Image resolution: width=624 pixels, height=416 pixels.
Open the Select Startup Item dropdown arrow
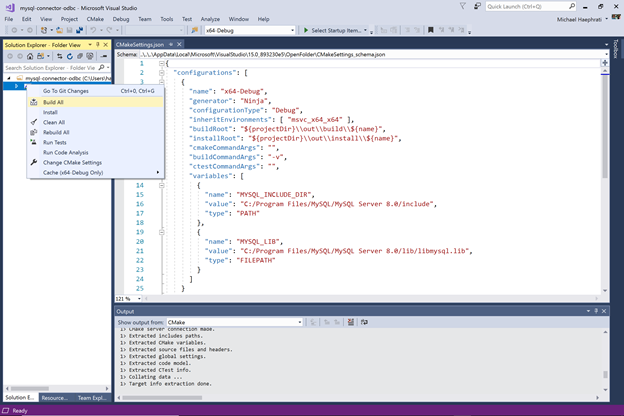(x=365, y=30)
